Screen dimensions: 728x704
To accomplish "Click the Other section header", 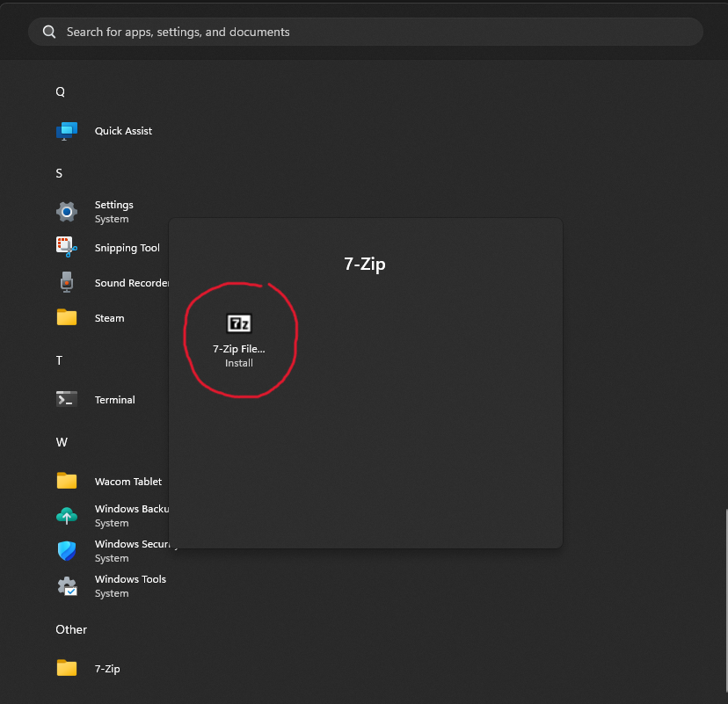I will click(x=71, y=630).
